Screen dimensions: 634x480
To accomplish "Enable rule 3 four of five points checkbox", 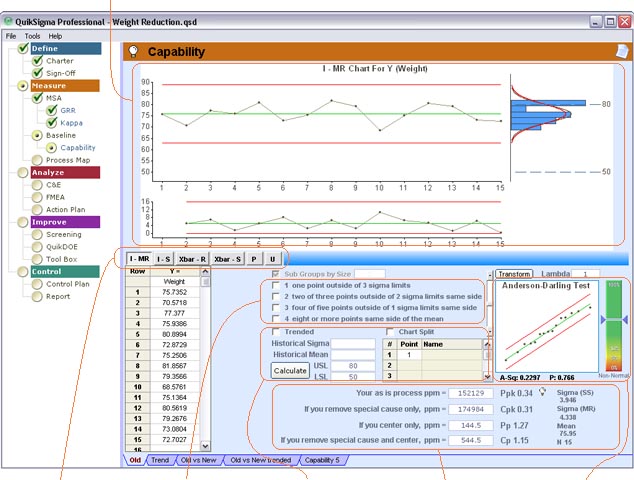I will (276, 308).
